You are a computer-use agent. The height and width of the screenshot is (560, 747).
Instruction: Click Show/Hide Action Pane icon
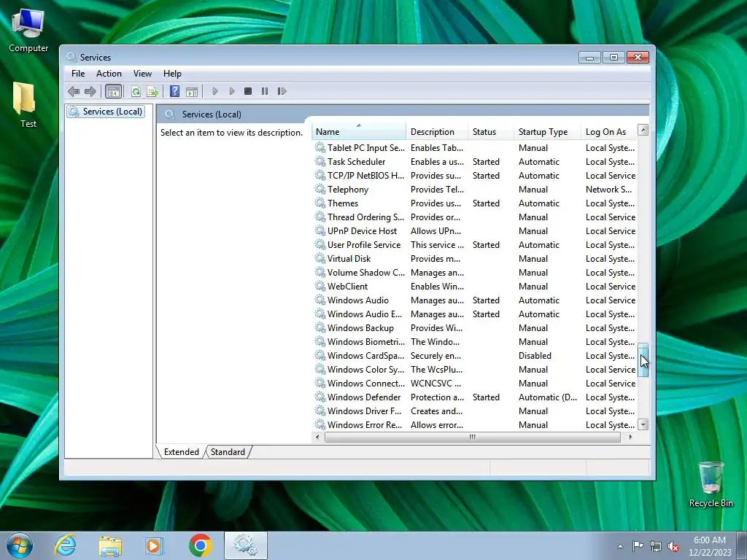[x=192, y=91]
